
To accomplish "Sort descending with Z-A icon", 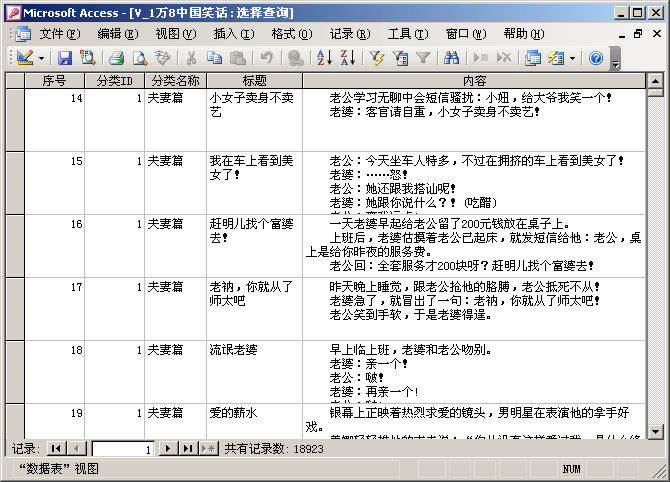I will pos(348,58).
